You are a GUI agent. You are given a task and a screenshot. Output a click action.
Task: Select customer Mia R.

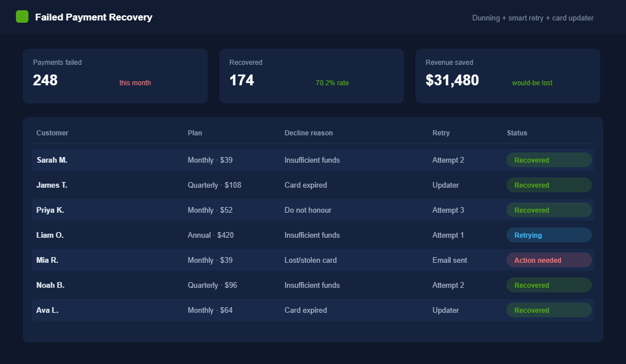(47, 260)
